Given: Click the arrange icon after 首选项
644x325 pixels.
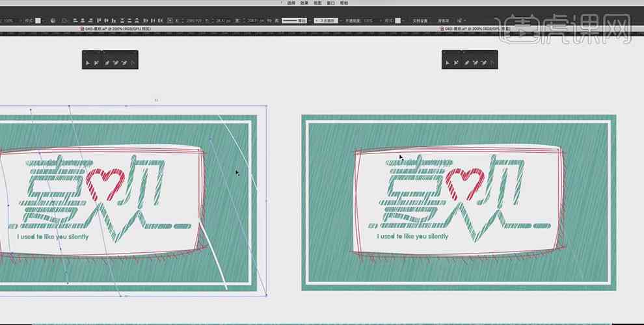Looking at the screenshot, I should pos(460,21).
